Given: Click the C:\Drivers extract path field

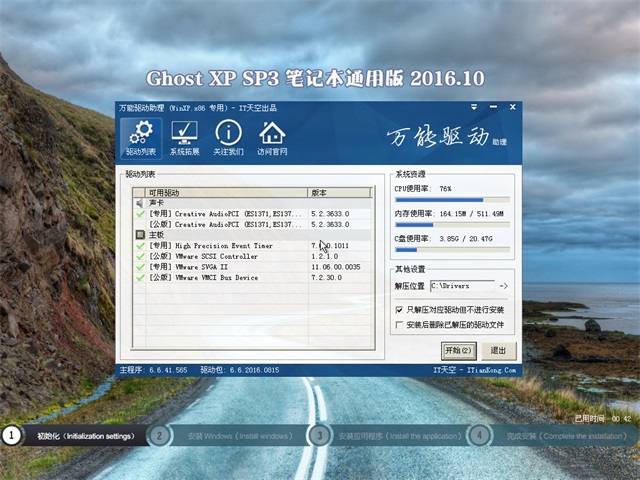Looking at the screenshot, I should coord(462,286).
